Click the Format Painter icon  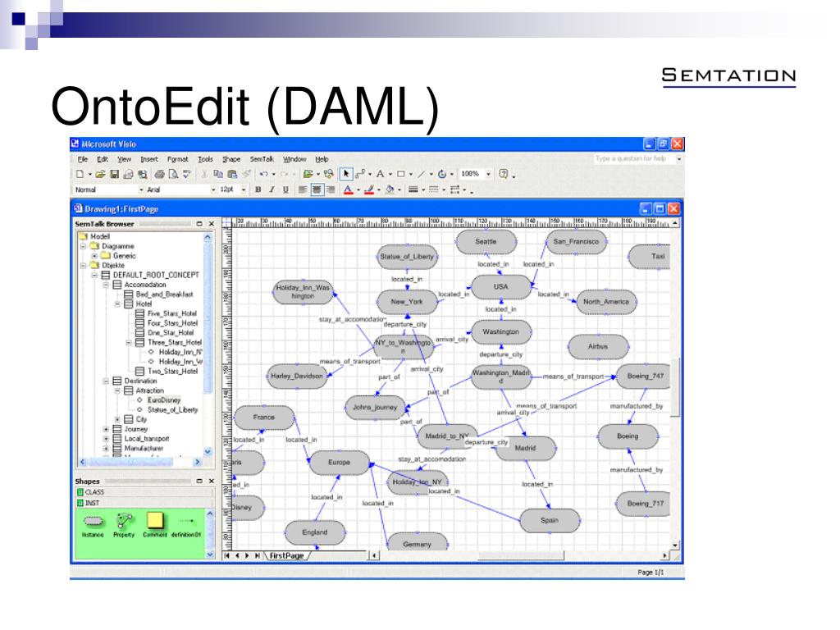(246, 174)
